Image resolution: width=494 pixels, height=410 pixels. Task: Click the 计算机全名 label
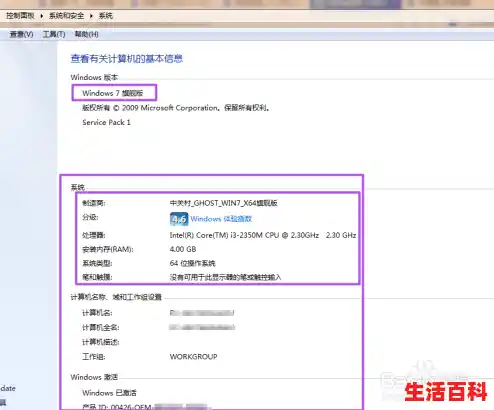(101, 327)
